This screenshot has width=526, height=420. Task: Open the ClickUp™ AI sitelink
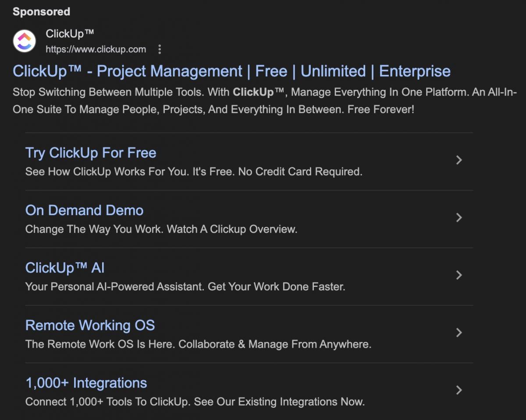pos(65,268)
